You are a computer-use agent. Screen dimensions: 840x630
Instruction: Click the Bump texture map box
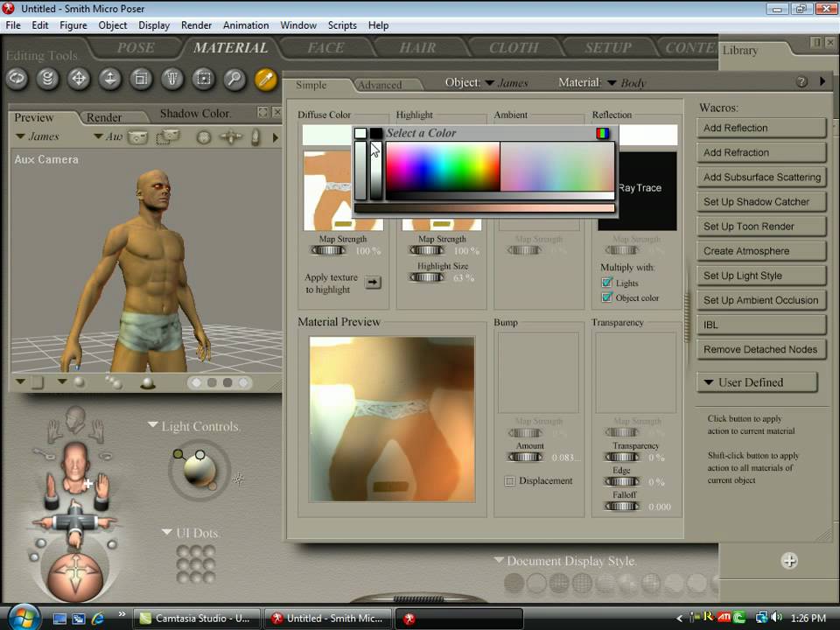tap(538, 373)
